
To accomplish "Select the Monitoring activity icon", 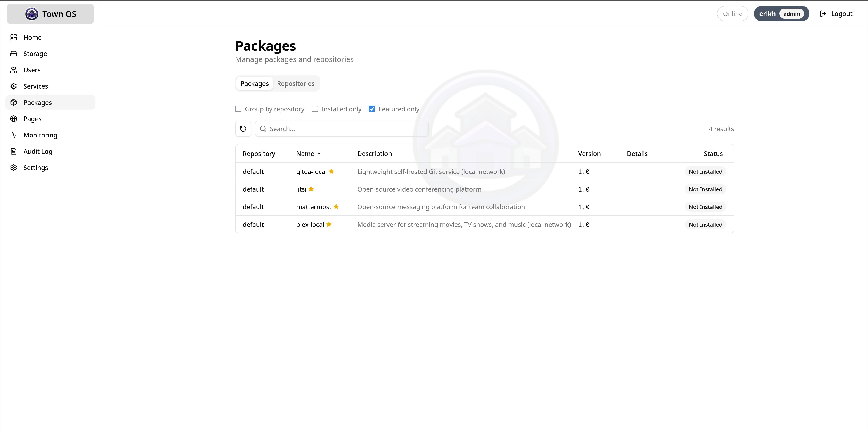I will coord(14,135).
